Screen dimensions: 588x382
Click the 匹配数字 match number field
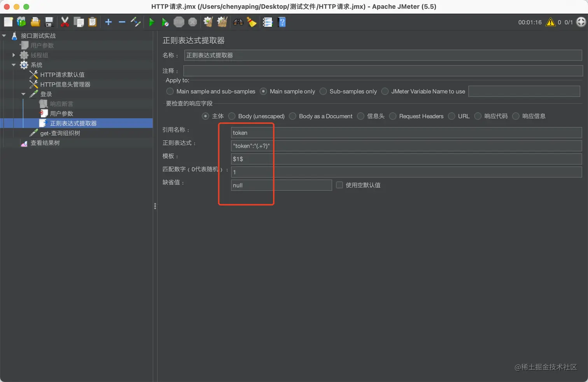[x=406, y=172]
